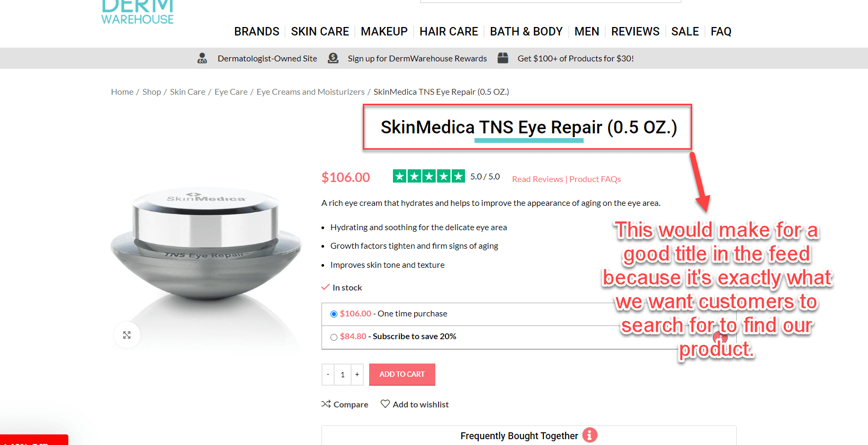Click inside the quantity input field

[x=343, y=374]
